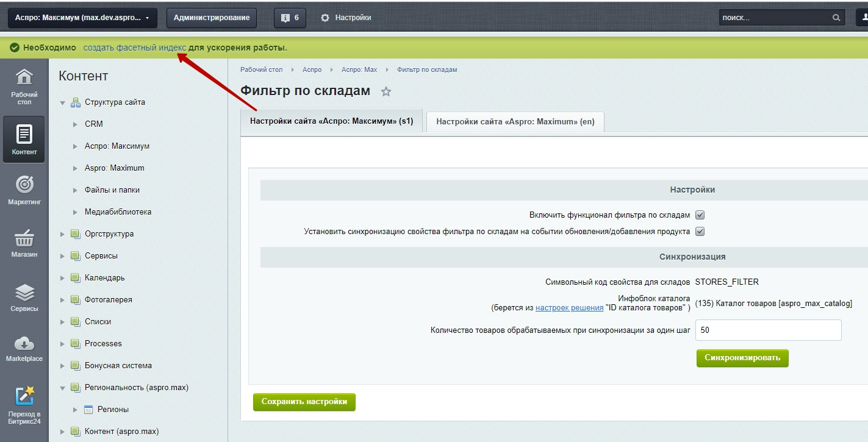Click the Календарь folder icon
Viewport: 868px width, 442px height.
point(76,277)
